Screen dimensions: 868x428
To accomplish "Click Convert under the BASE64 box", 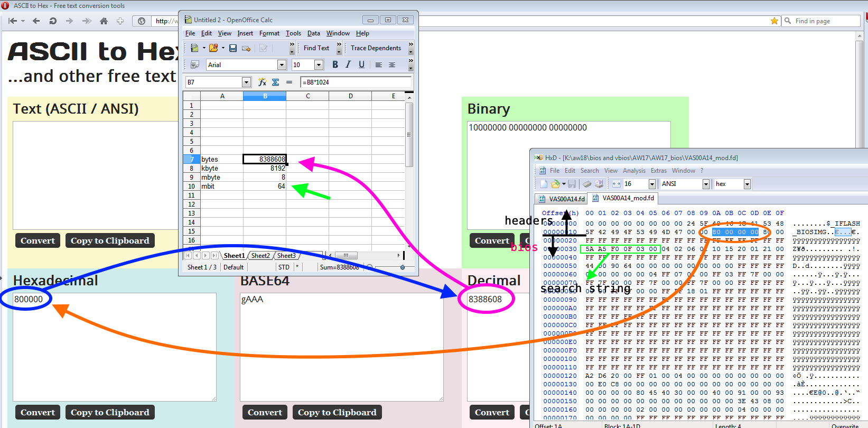I will coord(265,412).
